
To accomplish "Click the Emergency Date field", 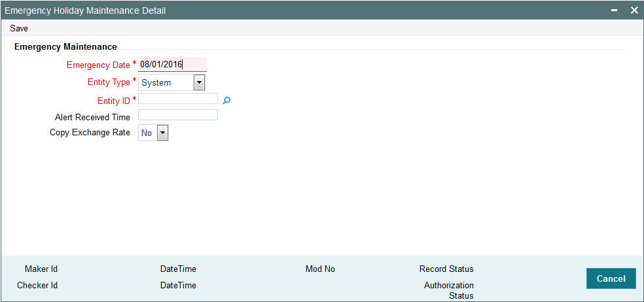I will coord(173,65).
